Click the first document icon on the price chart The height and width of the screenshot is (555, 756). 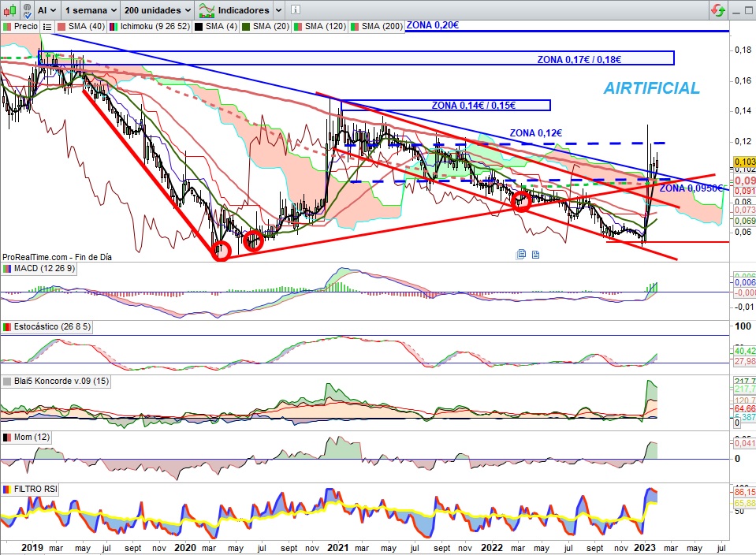(x=521, y=254)
